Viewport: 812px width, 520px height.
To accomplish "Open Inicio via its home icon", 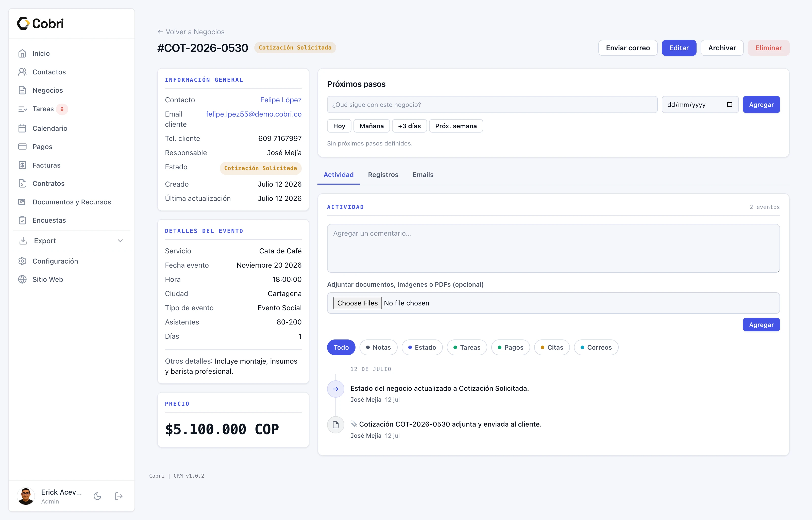I will 22,53.
